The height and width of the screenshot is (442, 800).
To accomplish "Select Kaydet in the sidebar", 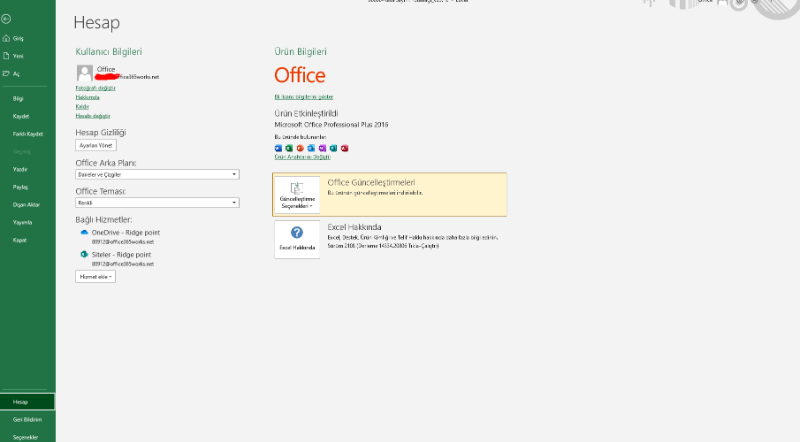I will 21,116.
